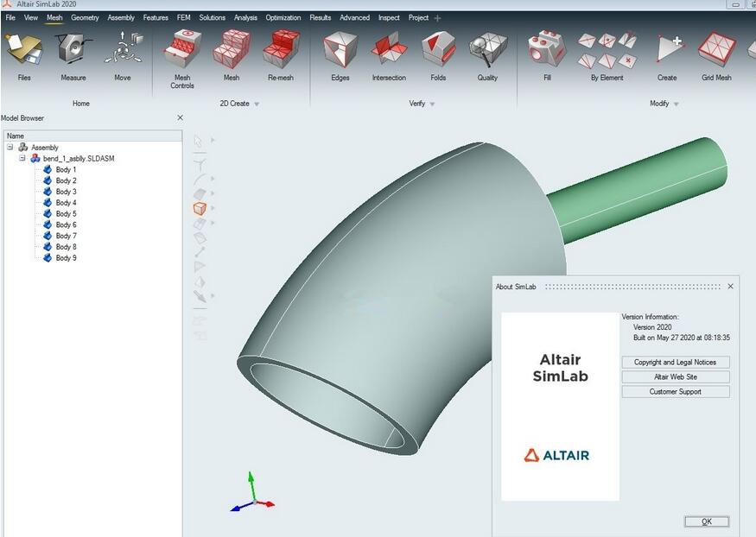Switch to the Results tab
756x537 pixels.
[x=321, y=18]
